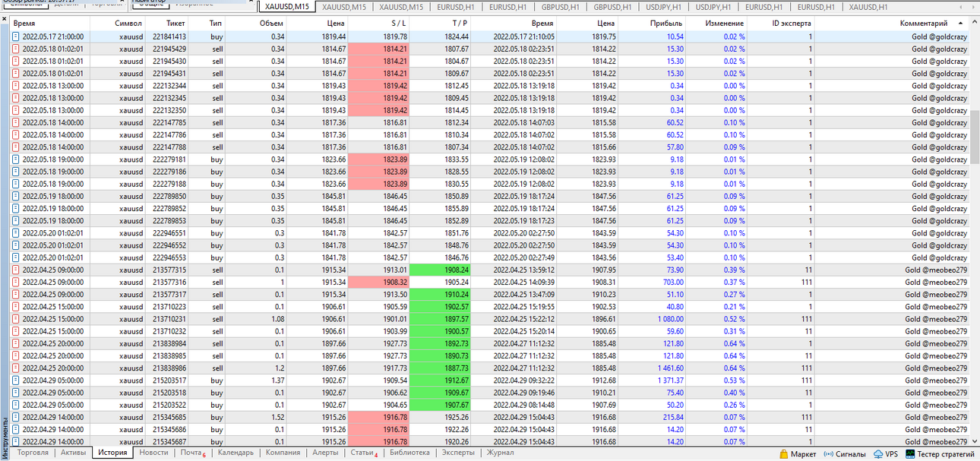Select the История tab

coord(112,453)
